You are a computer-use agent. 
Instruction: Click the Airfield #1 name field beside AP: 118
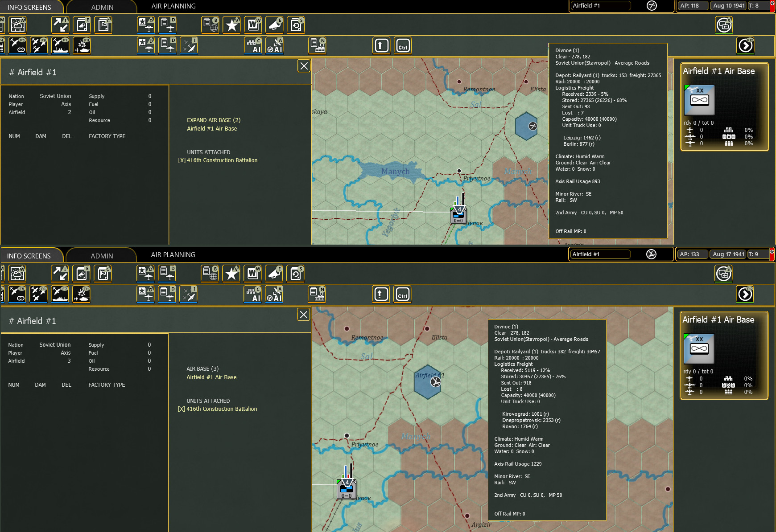click(x=600, y=6)
